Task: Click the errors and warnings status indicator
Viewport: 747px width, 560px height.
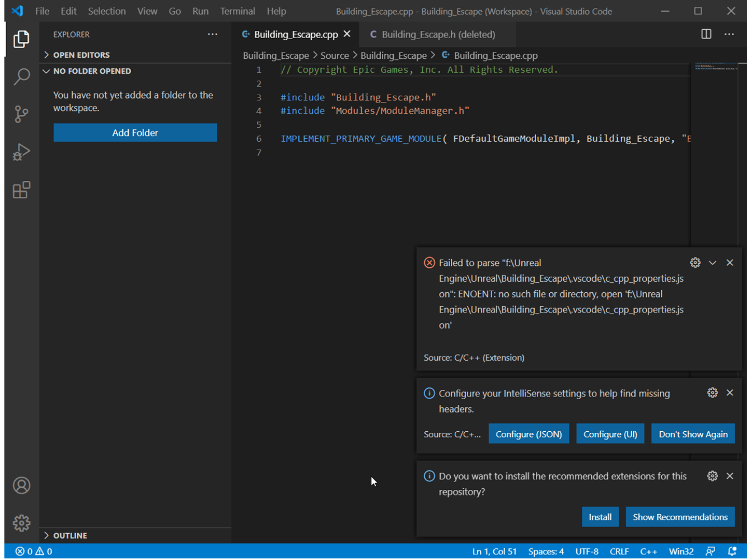Action: pos(34,552)
